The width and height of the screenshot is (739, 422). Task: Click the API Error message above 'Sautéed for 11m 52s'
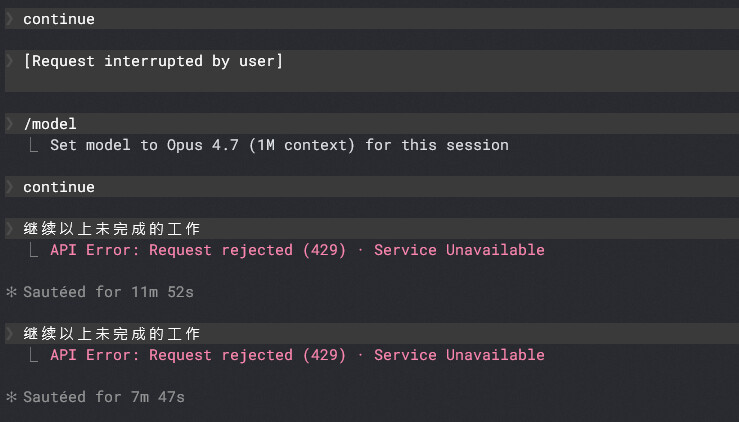tap(297, 250)
